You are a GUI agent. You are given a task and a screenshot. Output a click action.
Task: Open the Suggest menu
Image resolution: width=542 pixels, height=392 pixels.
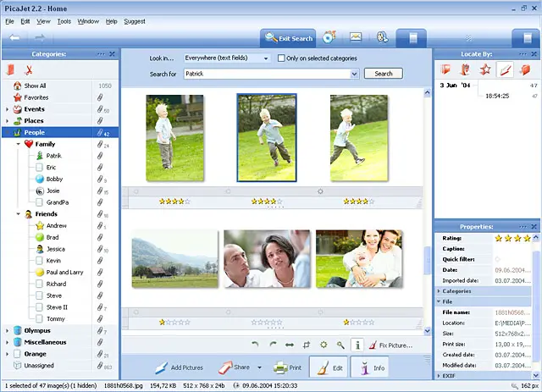coord(134,20)
